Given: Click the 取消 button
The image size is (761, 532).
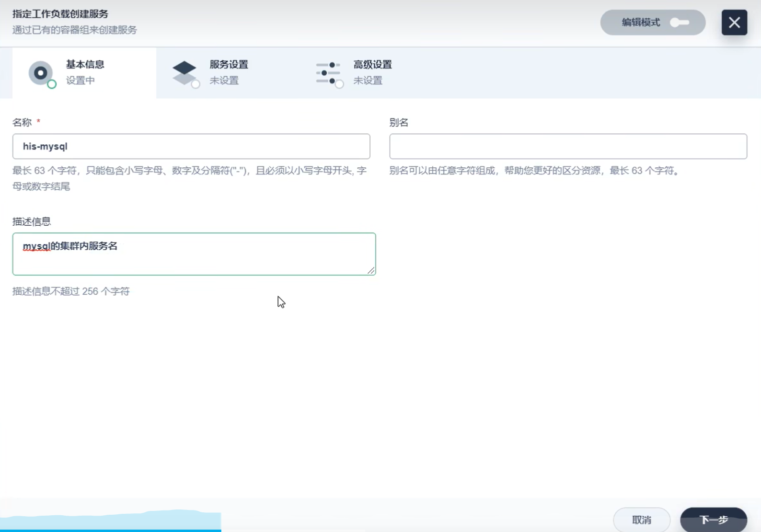Looking at the screenshot, I should click(642, 520).
